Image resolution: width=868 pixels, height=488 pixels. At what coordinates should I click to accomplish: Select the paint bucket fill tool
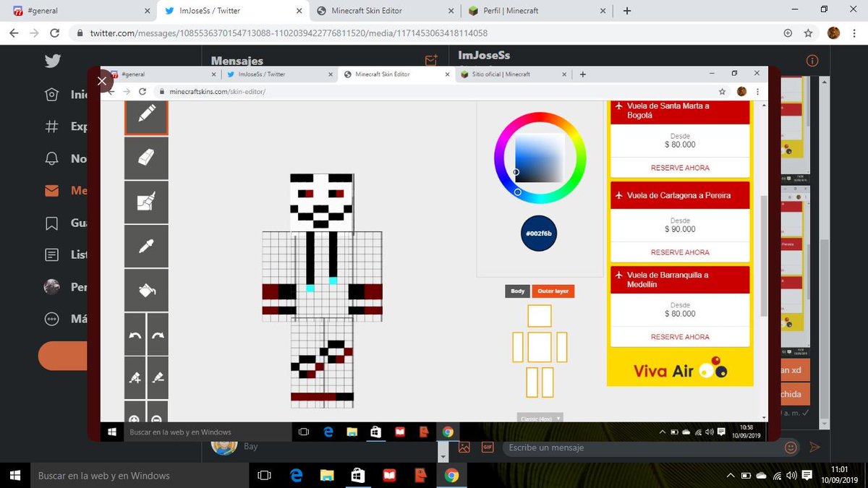coord(146,290)
